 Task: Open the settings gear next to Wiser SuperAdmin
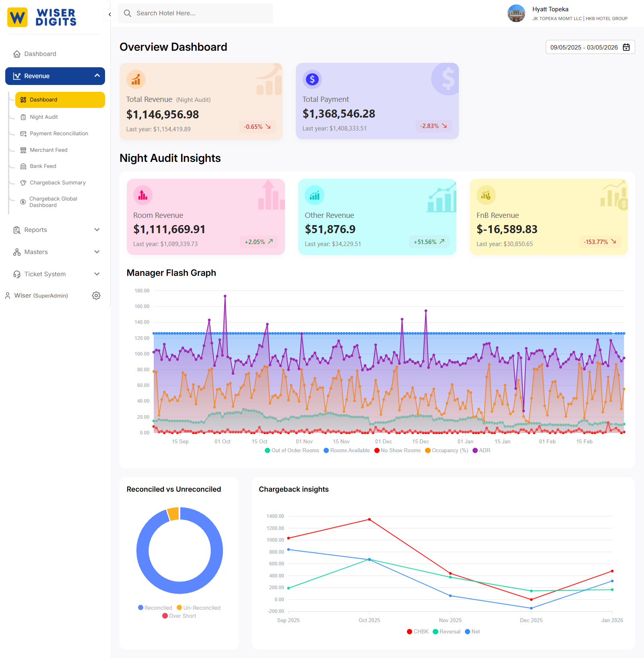(96, 295)
